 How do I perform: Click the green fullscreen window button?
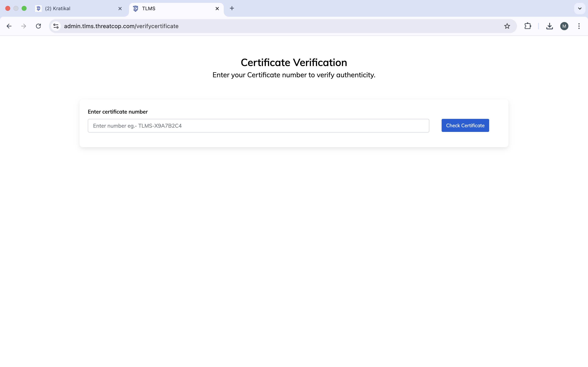click(x=24, y=9)
